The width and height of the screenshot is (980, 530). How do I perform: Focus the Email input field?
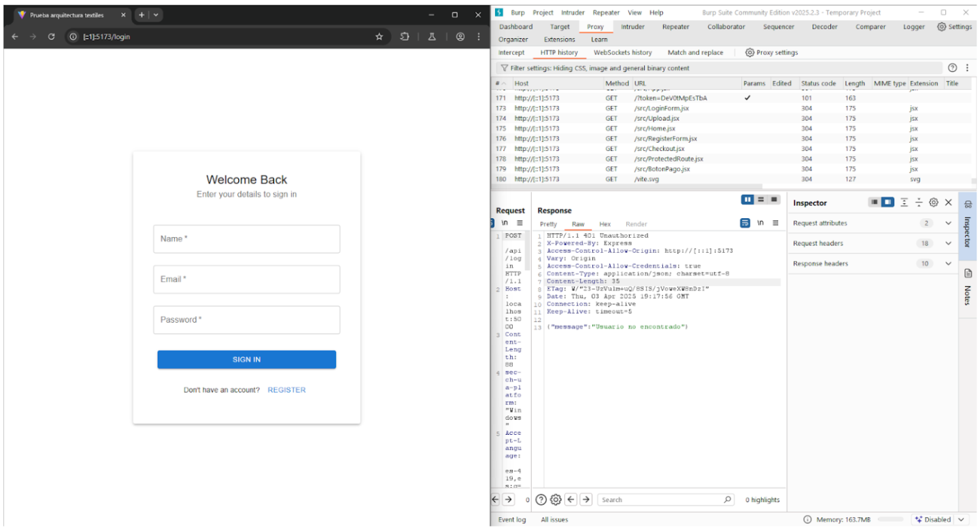246,279
